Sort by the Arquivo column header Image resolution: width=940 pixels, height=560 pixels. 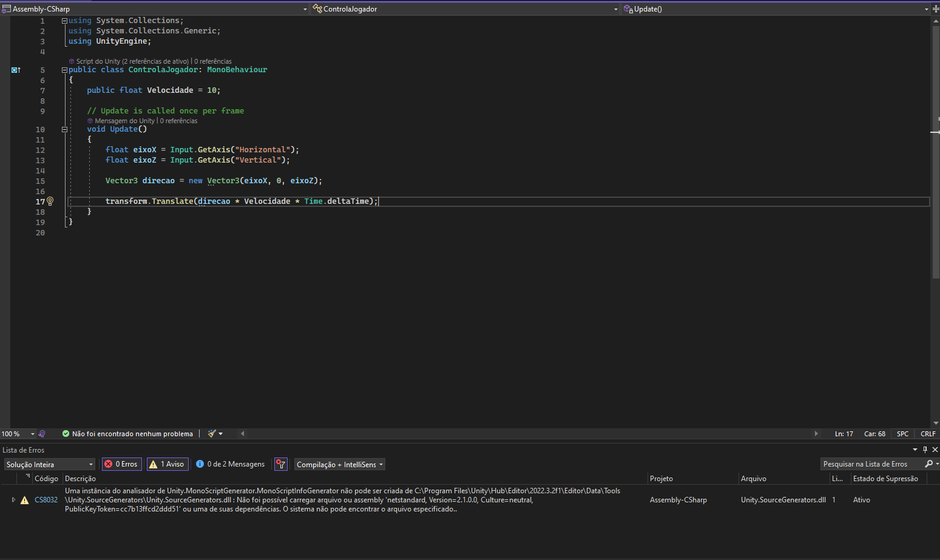click(754, 479)
